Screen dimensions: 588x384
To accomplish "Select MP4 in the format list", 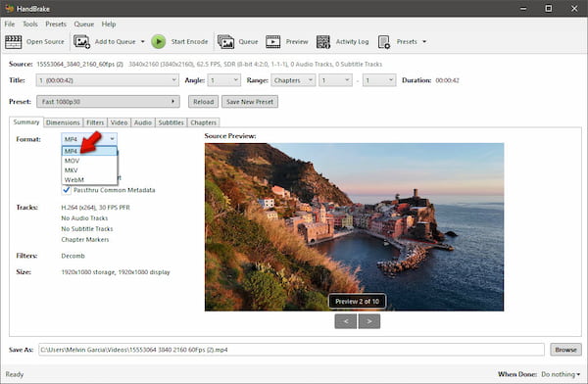I will click(89, 151).
